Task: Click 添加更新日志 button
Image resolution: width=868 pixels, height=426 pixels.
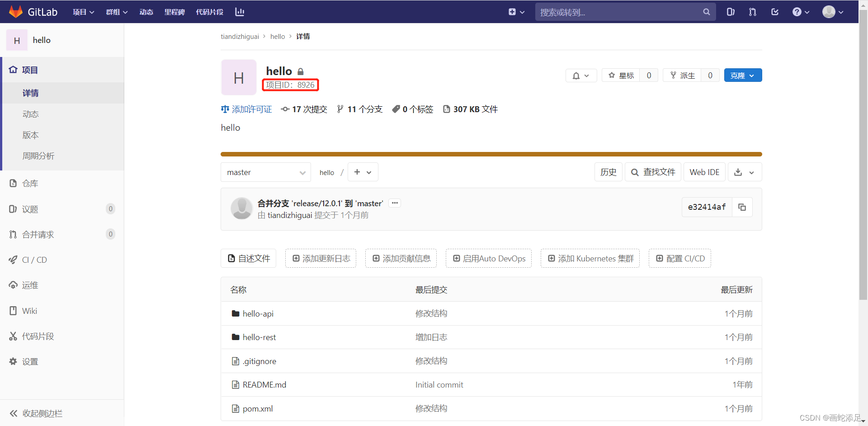Action: [x=321, y=258]
